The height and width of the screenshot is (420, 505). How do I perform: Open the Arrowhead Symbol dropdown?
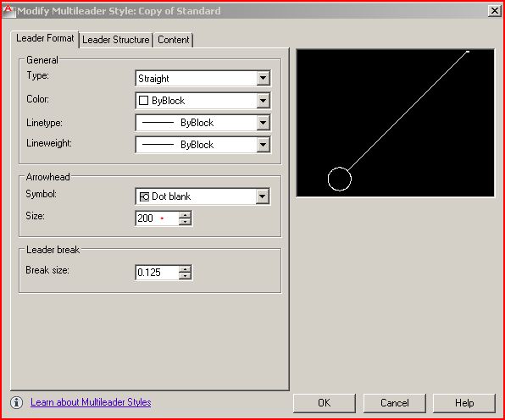pos(203,196)
